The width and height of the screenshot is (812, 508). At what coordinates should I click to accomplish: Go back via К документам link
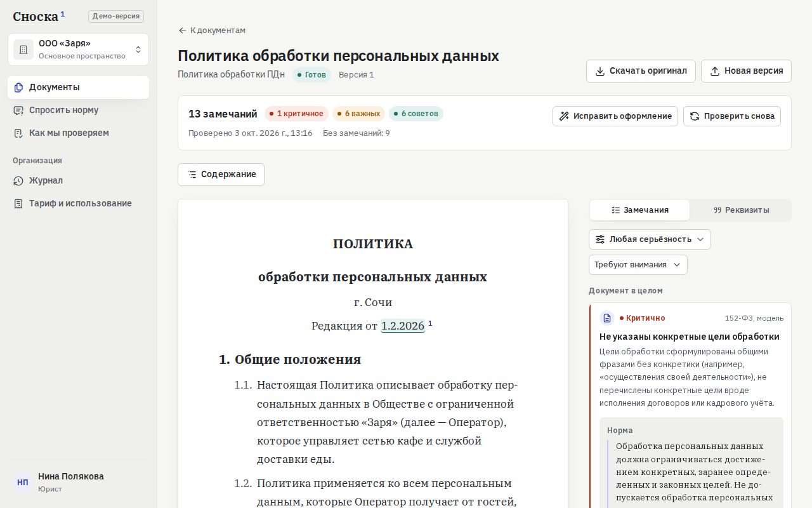pyautogui.click(x=212, y=30)
